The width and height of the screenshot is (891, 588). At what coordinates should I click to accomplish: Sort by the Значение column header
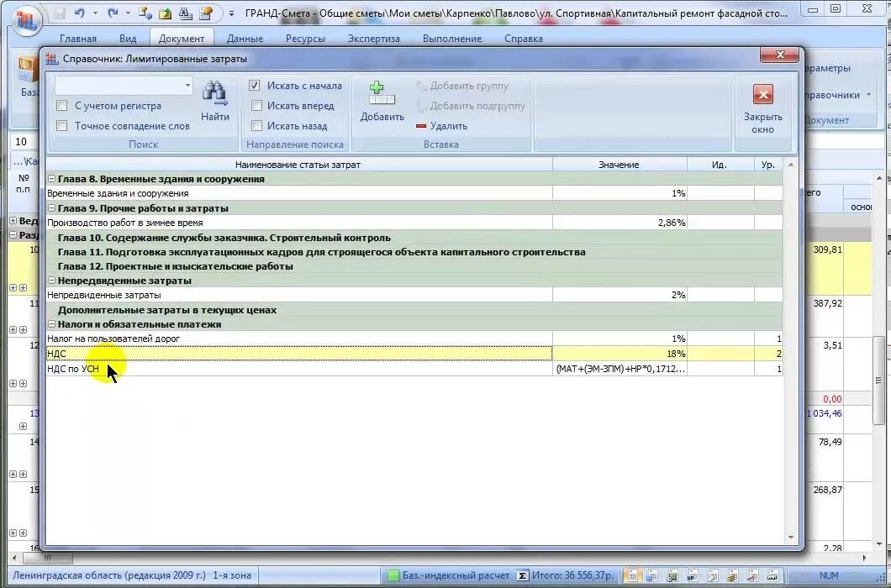(619, 165)
